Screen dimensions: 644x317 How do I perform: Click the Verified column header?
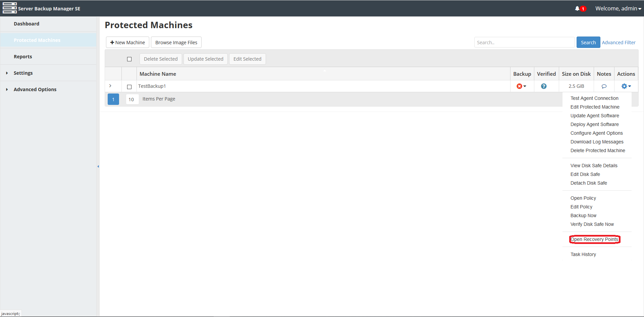click(546, 74)
